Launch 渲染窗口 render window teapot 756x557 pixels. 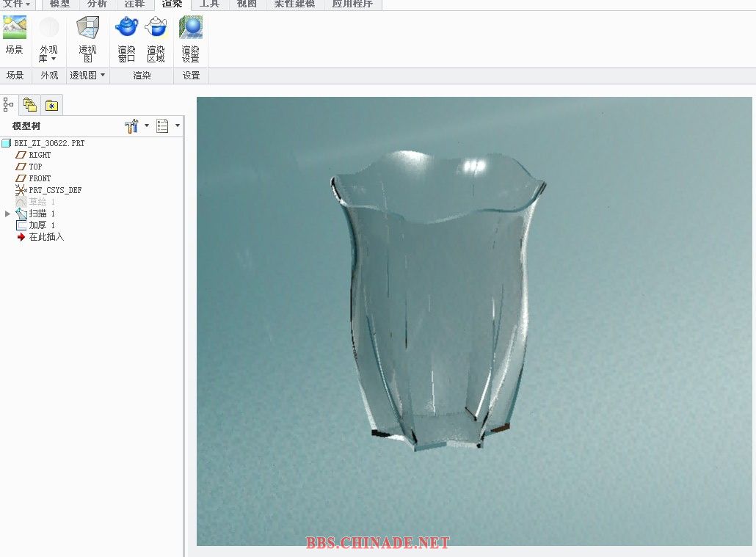126,27
